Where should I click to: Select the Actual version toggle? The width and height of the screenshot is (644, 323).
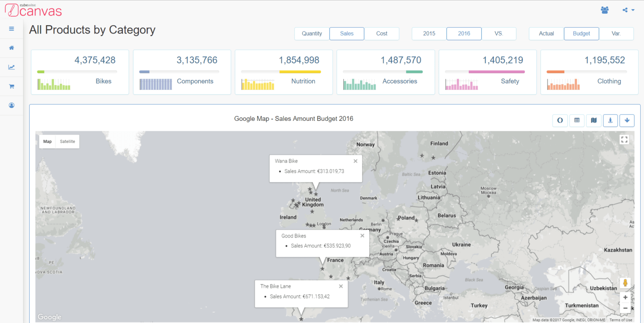click(x=546, y=34)
